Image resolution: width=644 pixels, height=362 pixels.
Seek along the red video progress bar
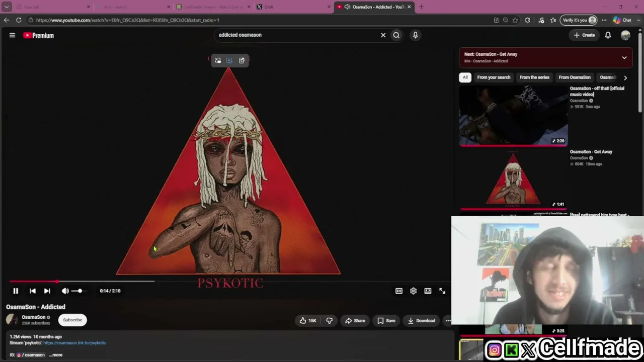[x=82, y=282]
